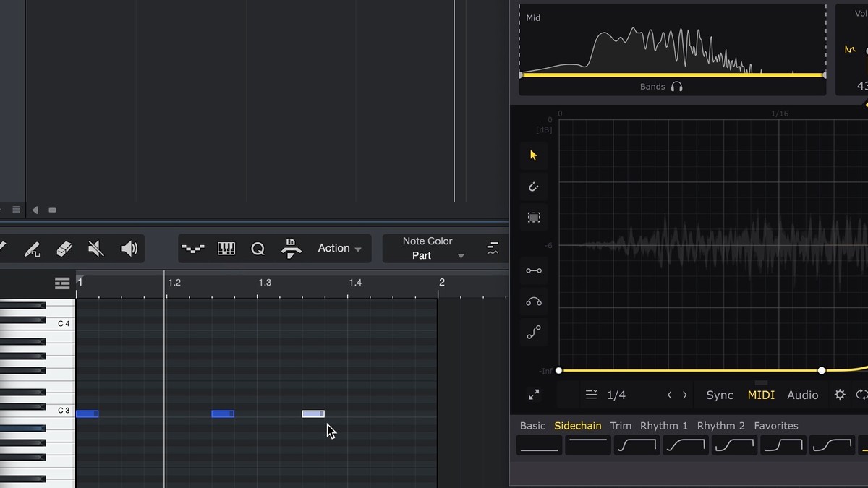The image size is (868, 488).
Task: Click the keyboard step-input icon
Action: point(226,249)
